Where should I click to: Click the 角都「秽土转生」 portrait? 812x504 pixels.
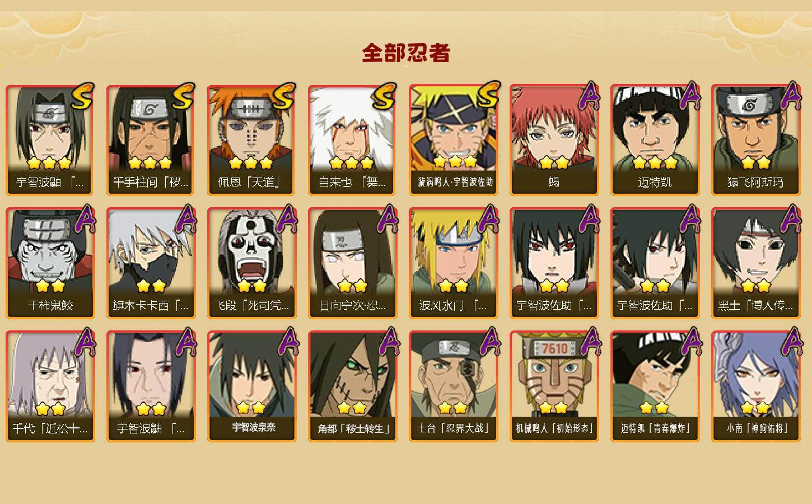coord(352,386)
